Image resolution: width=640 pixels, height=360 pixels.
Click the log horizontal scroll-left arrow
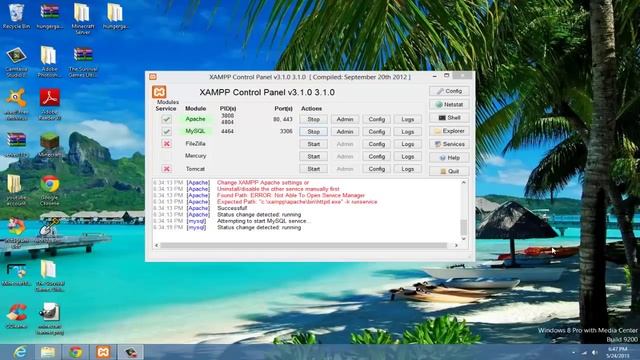(x=156, y=245)
